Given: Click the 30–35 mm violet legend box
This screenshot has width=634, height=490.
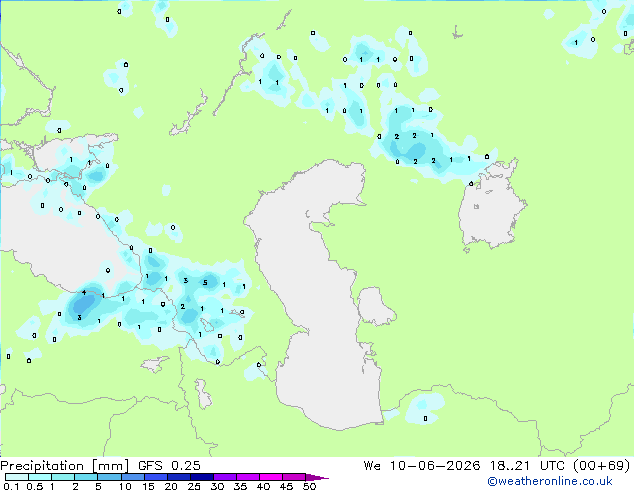Looking at the screenshot, I should tap(224, 477).
